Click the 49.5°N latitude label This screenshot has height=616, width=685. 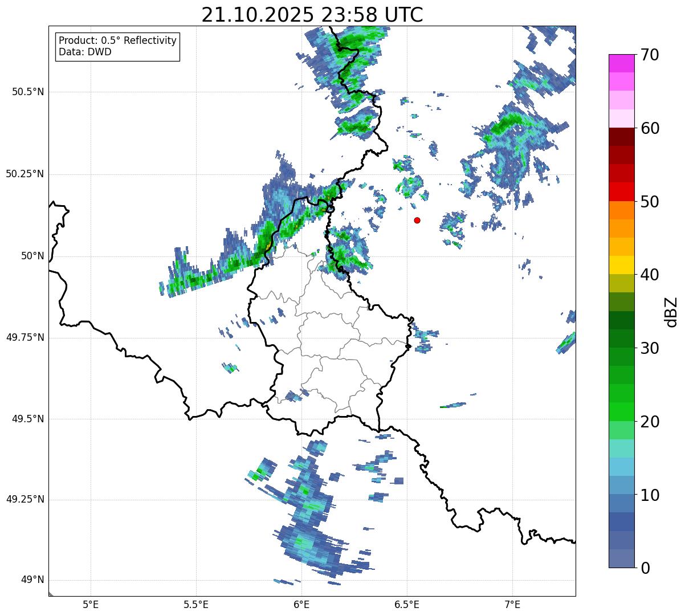pyautogui.click(x=28, y=419)
